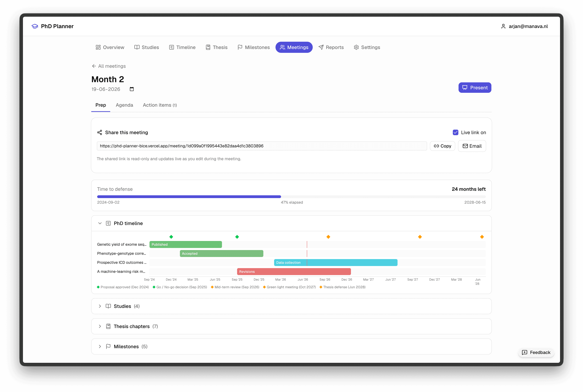
Task: Click the shared meeting URL field
Action: pyautogui.click(x=262, y=146)
